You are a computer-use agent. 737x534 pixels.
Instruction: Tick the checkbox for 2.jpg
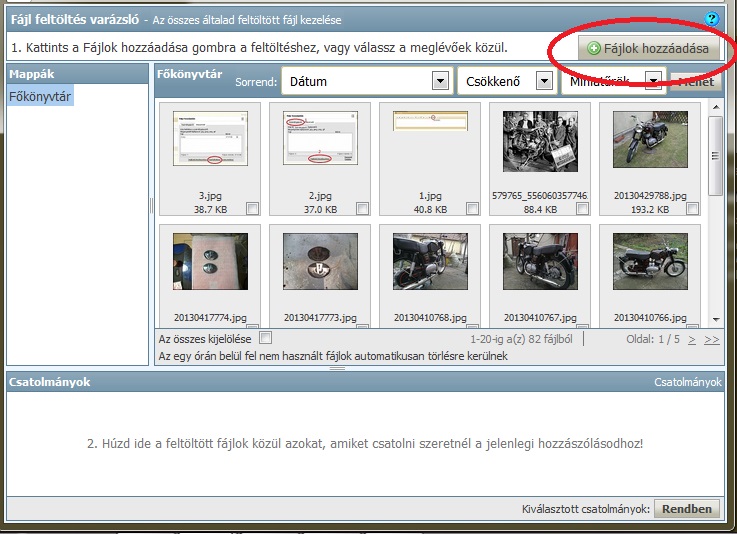[x=362, y=208]
